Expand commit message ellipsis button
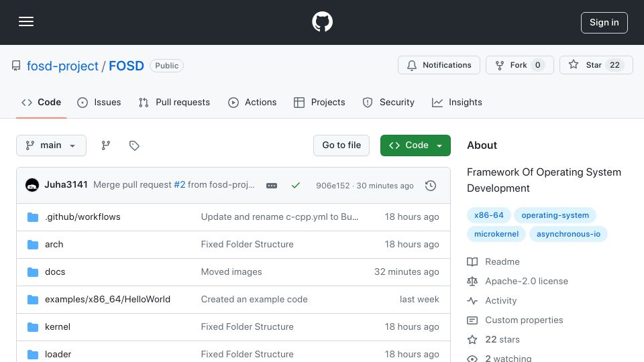Image resolution: width=644 pixels, height=362 pixels. tap(272, 186)
